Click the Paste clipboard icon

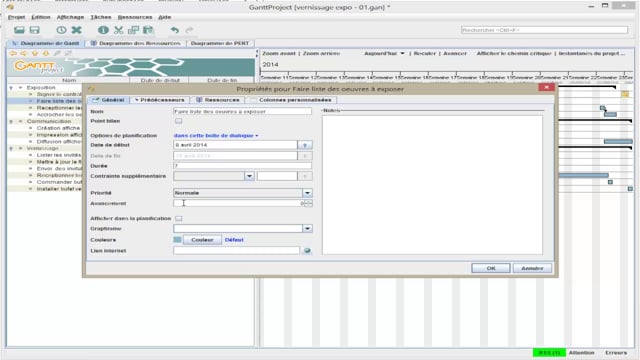pos(148,30)
